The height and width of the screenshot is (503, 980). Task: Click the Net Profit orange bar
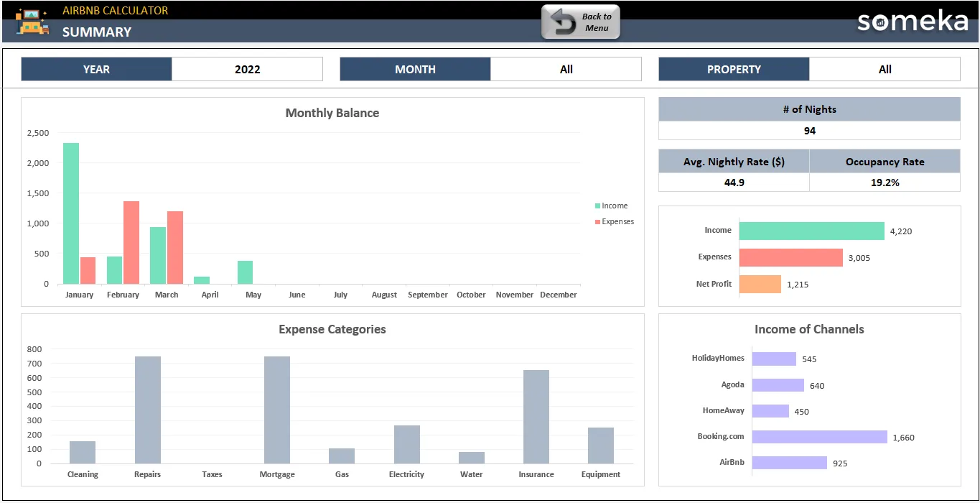[x=760, y=284]
